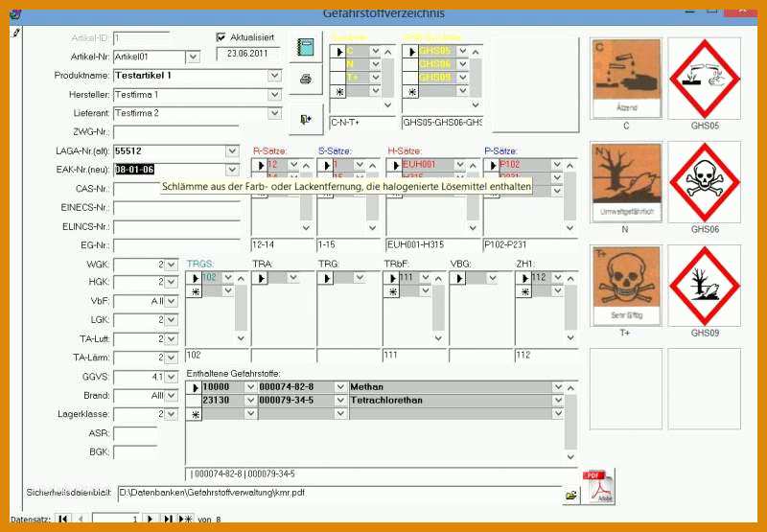The width and height of the screenshot is (767, 532).
Task: Open the EAK-Nr.(neu) dropdown
Action: click(x=232, y=170)
